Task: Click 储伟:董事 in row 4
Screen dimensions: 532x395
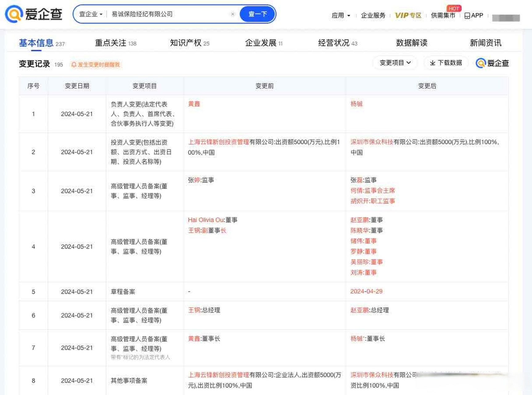Action: (363, 241)
